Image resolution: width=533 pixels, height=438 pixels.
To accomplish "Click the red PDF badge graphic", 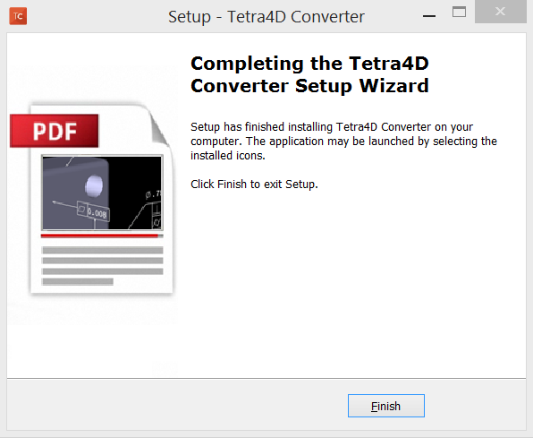I will click(x=54, y=131).
